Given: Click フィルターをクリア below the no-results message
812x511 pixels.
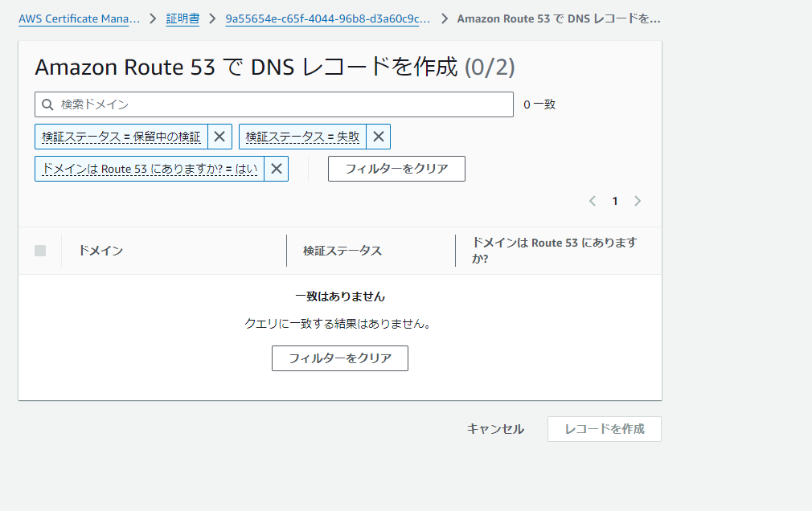Looking at the screenshot, I should click(340, 358).
